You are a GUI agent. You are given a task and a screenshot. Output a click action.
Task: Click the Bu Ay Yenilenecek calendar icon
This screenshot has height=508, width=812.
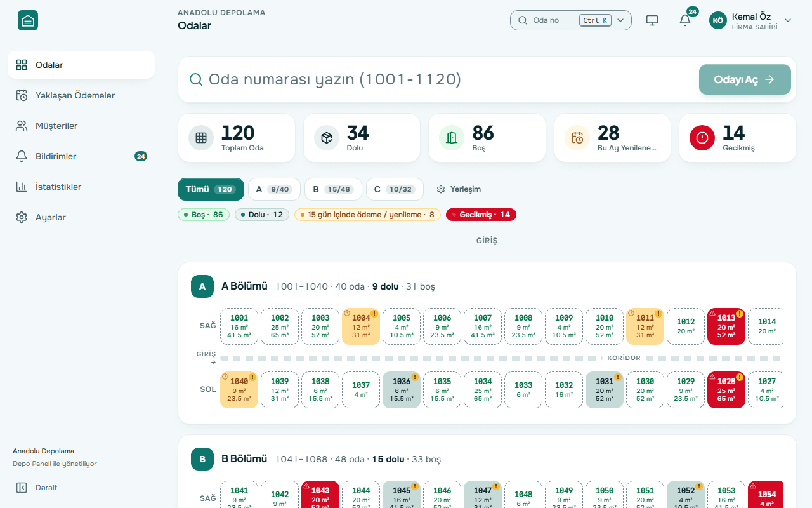(x=577, y=138)
